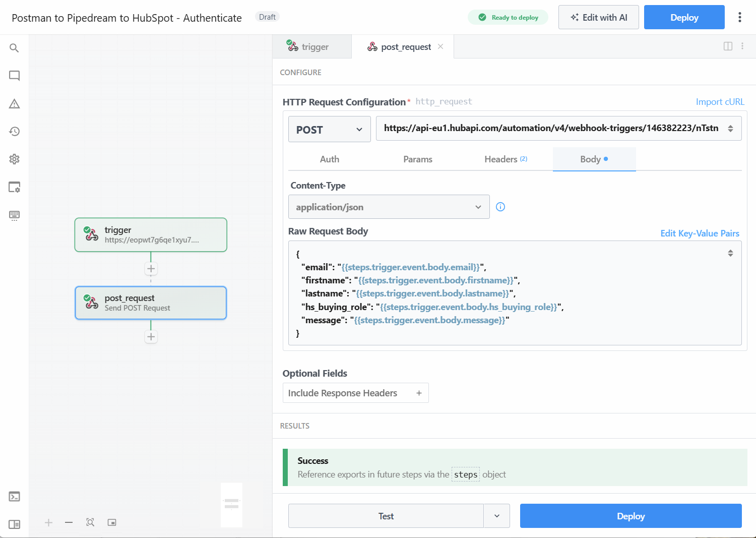Open the POST method dropdown
The height and width of the screenshot is (538, 756).
(x=329, y=129)
